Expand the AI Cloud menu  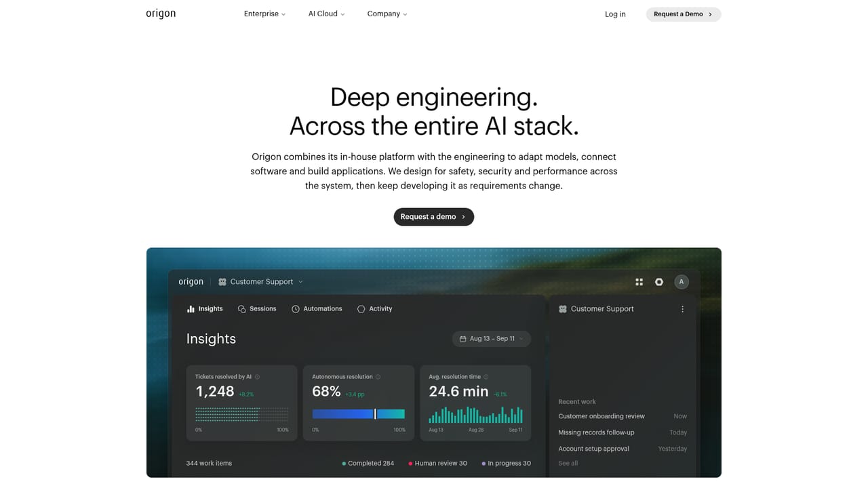(x=326, y=14)
